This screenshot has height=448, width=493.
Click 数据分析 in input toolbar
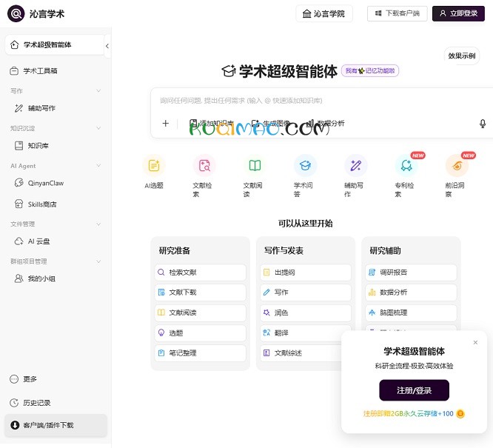[x=326, y=124]
